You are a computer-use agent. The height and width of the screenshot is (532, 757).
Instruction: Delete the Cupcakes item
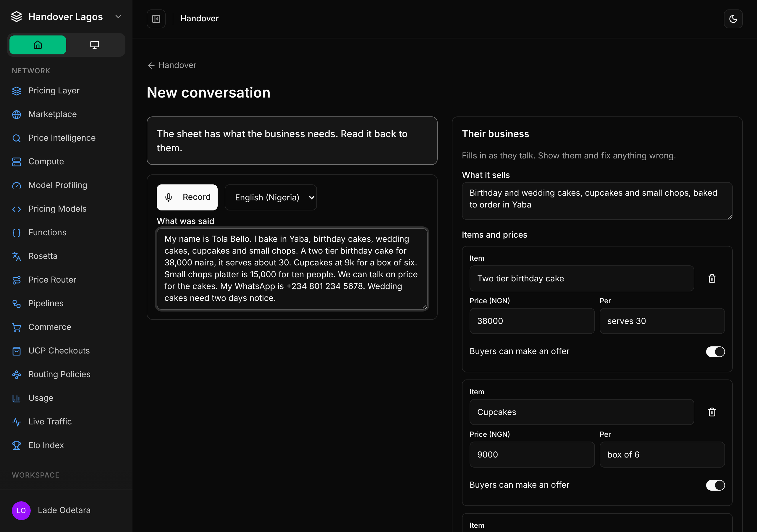pos(712,412)
